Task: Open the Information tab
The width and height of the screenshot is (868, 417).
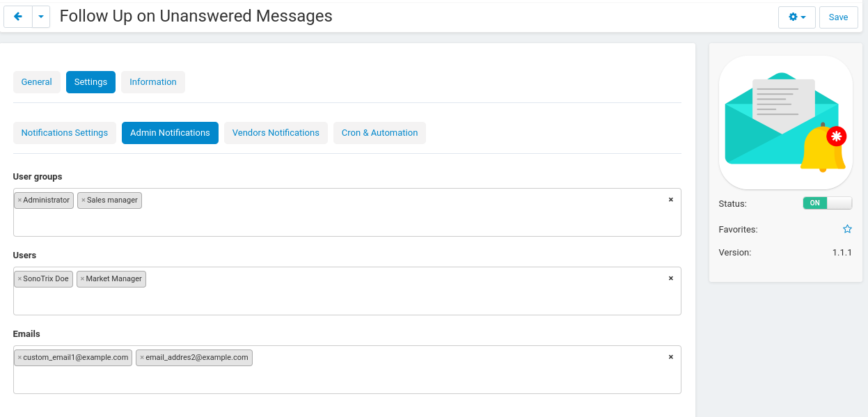Action: (153, 82)
